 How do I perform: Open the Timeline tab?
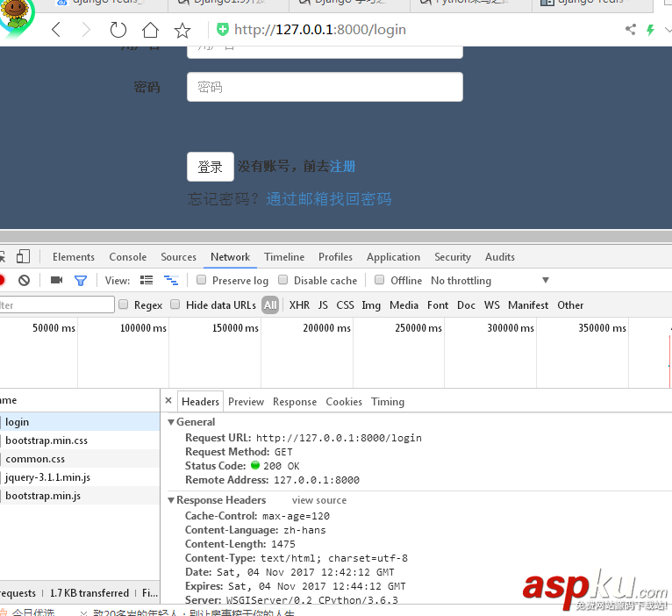[x=284, y=257]
